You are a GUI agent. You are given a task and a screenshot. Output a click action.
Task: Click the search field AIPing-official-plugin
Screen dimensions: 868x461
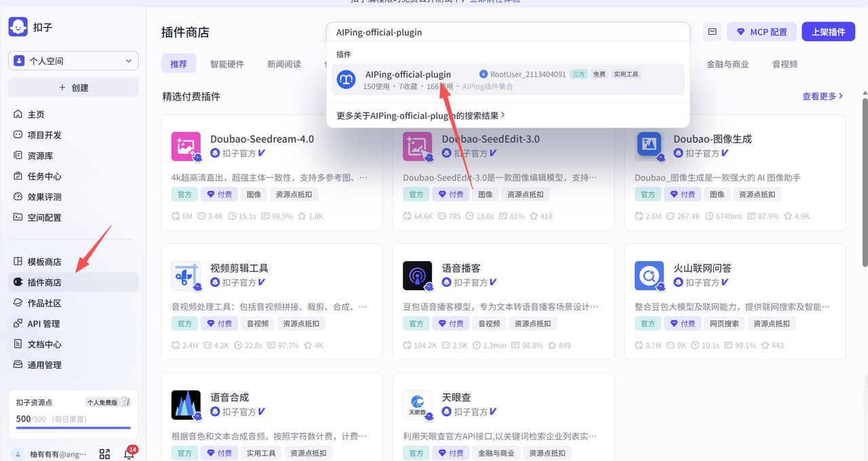coord(508,33)
